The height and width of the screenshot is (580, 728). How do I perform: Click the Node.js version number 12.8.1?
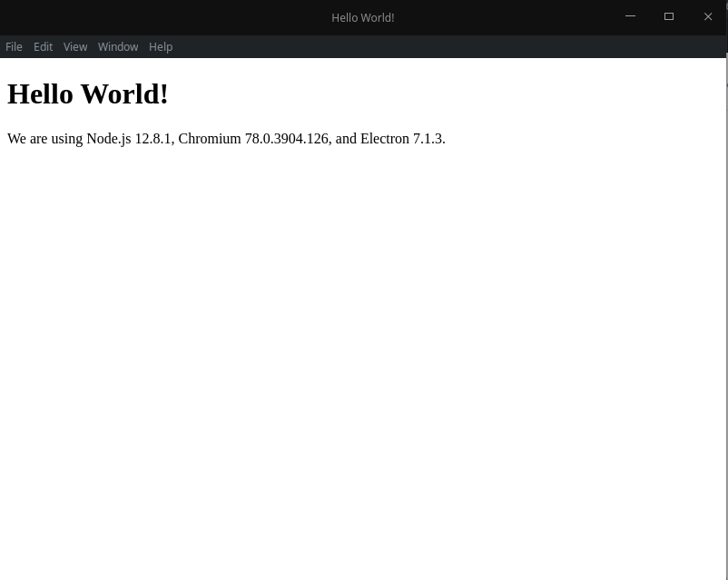point(152,139)
